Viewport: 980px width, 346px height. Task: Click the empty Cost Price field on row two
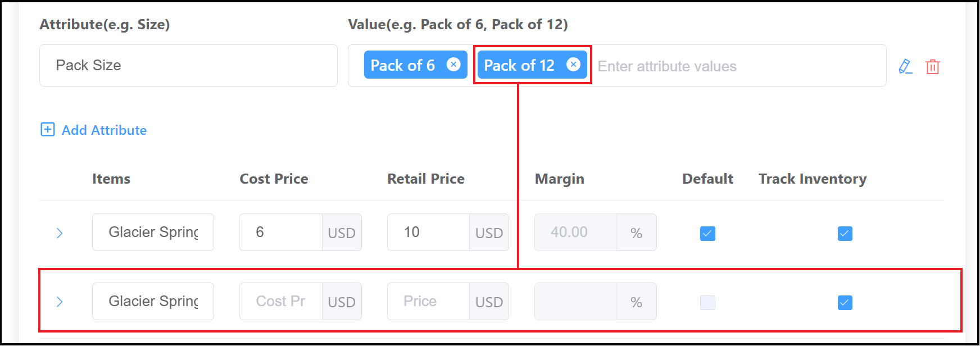[280, 301]
